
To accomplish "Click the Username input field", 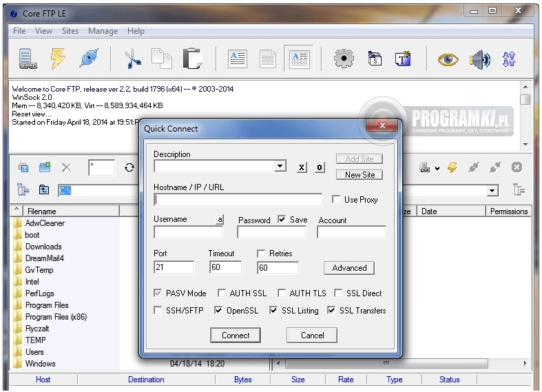I will tap(189, 232).
